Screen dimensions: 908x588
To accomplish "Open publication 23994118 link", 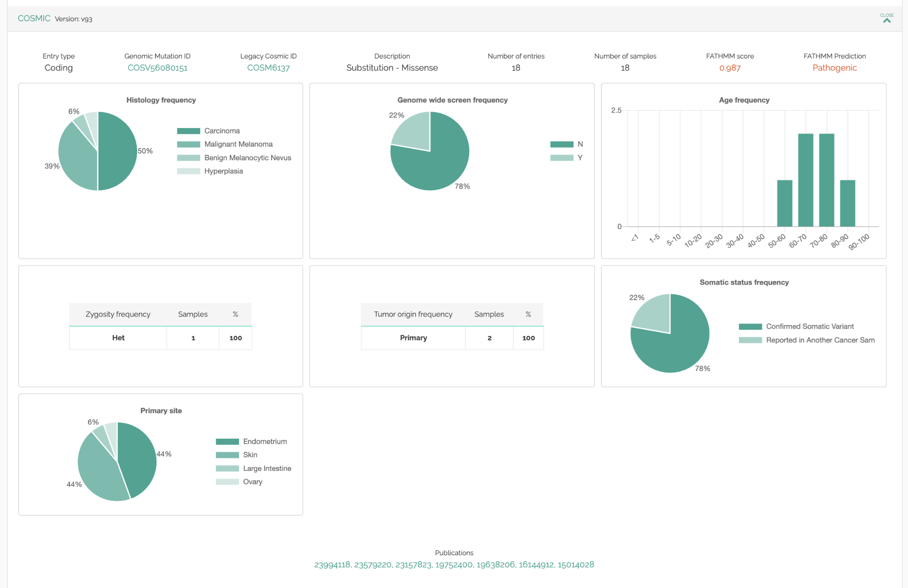I will pyautogui.click(x=332, y=564).
